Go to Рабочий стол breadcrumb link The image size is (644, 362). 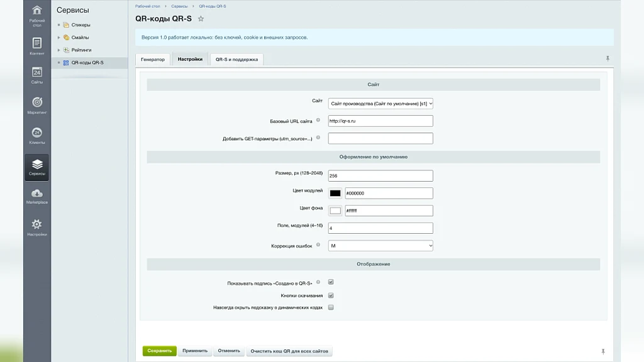click(x=147, y=6)
